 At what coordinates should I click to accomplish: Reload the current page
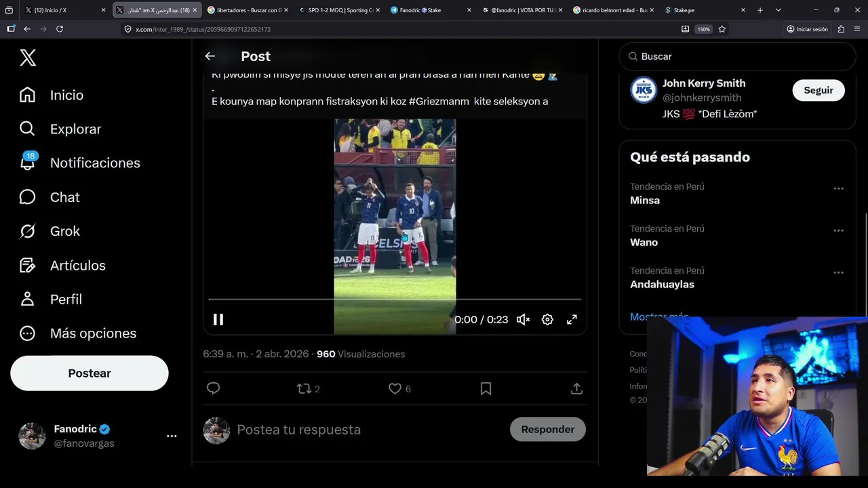point(60,29)
